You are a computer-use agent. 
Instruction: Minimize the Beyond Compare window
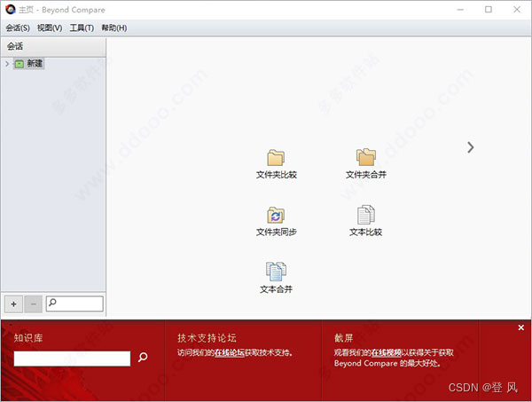(460, 10)
